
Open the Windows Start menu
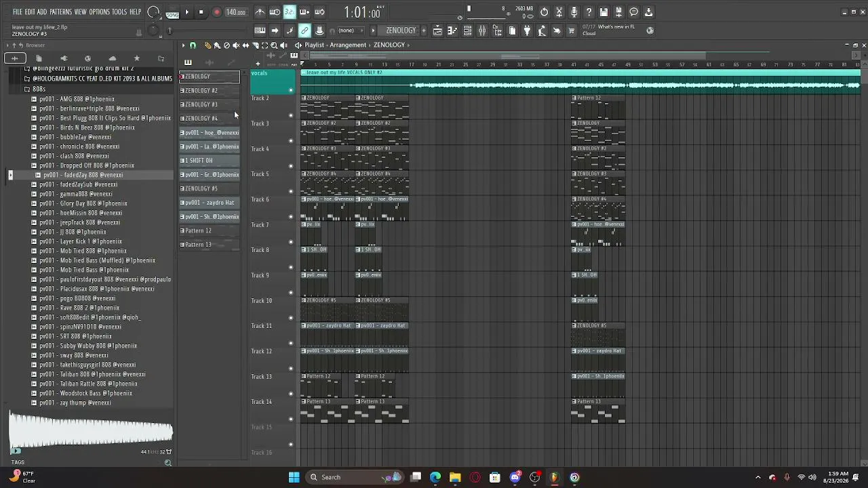pos(294,477)
